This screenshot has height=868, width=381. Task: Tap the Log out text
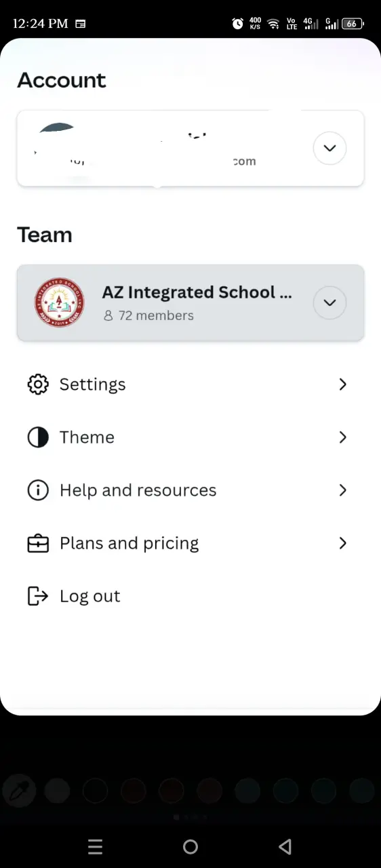[90, 596]
